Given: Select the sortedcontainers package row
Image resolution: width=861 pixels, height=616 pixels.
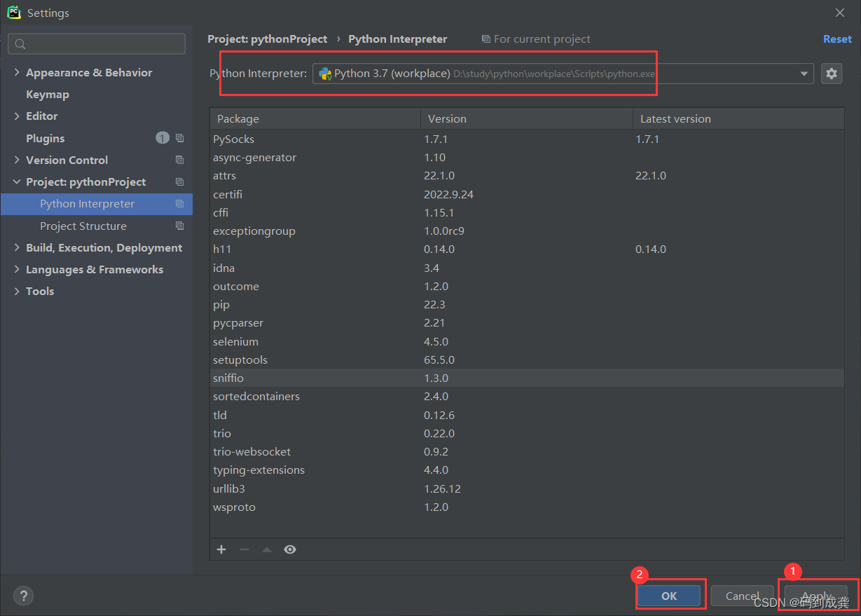Looking at the screenshot, I should (x=527, y=396).
